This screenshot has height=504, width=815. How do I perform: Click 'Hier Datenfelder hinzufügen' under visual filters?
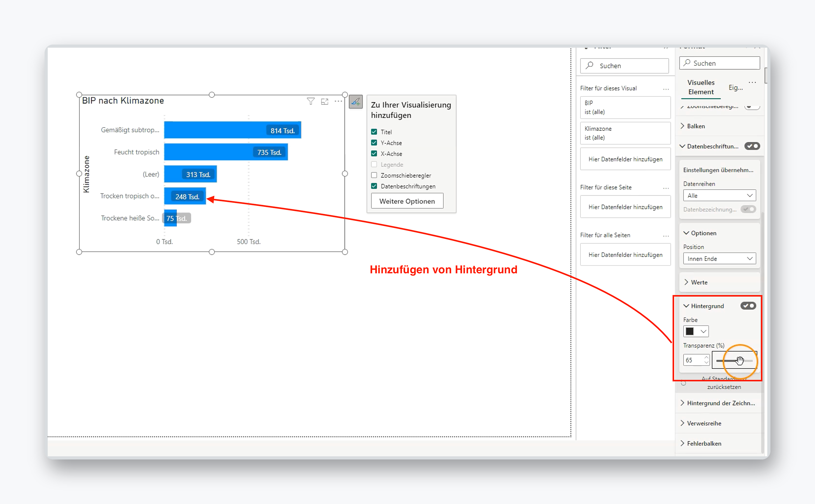625,159
